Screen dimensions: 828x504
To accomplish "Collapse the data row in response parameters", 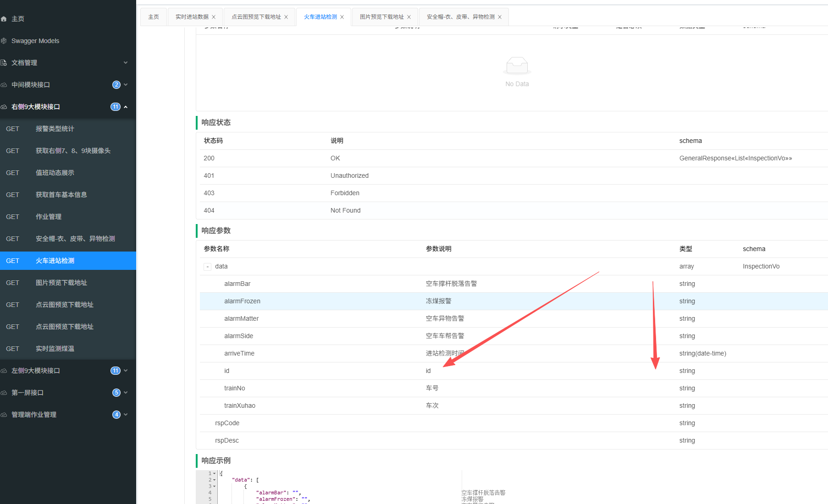I will pos(208,267).
